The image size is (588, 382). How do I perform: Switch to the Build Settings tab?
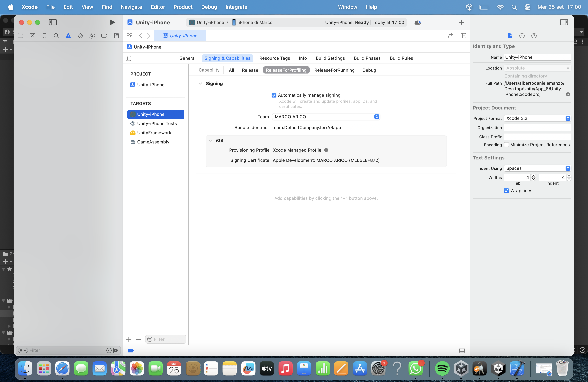(x=330, y=58)
